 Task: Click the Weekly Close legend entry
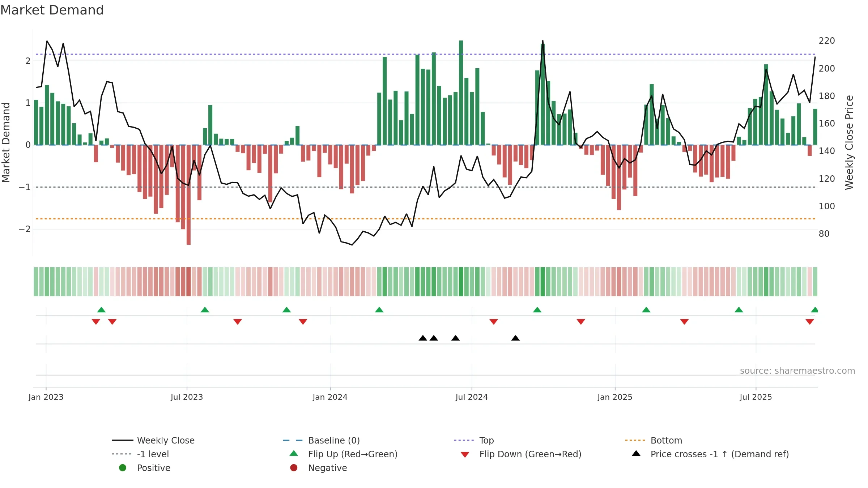pyautogui.click(x=153, y=440)
